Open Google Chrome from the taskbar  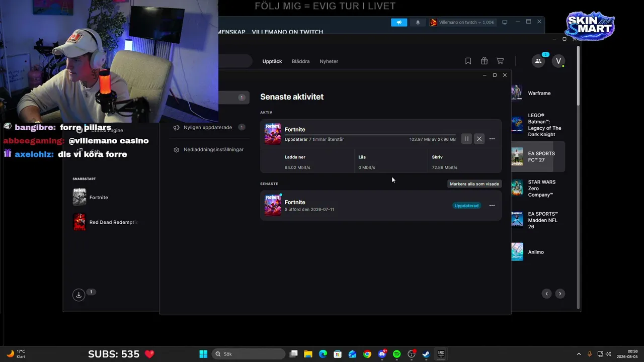[x=367, y=354]
